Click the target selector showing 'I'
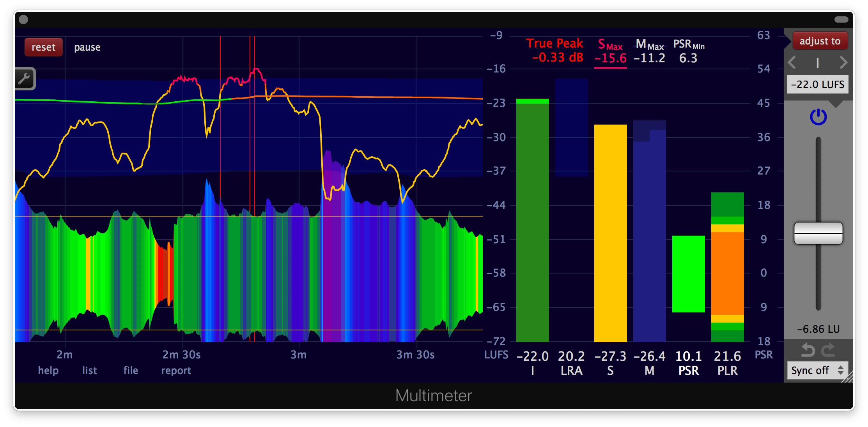868x427 pixels. point(817,62)
